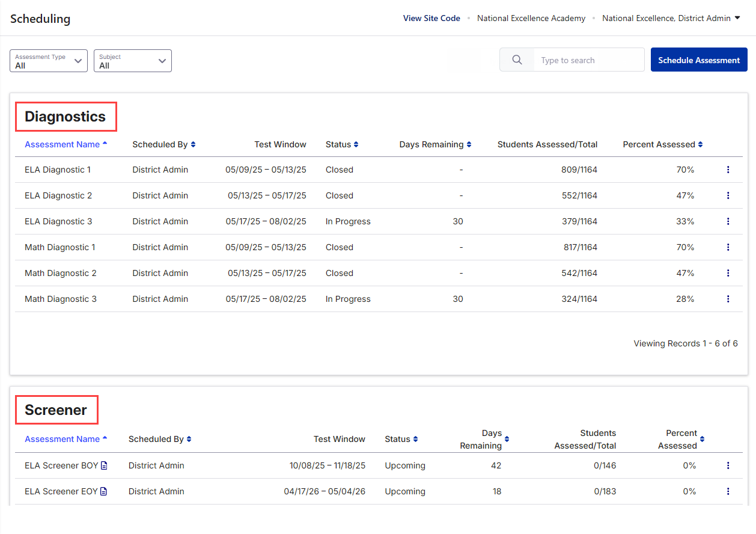Click test window 04/17/26 – 05/04/26

click(325, 491)
